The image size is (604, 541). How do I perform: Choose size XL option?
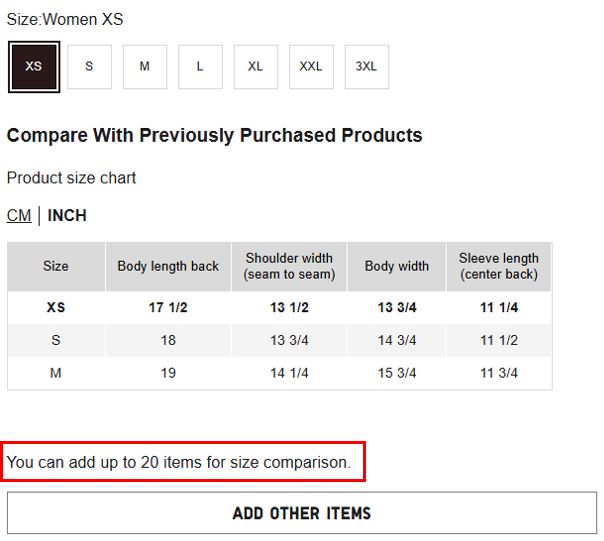click(x=256, y=67)
